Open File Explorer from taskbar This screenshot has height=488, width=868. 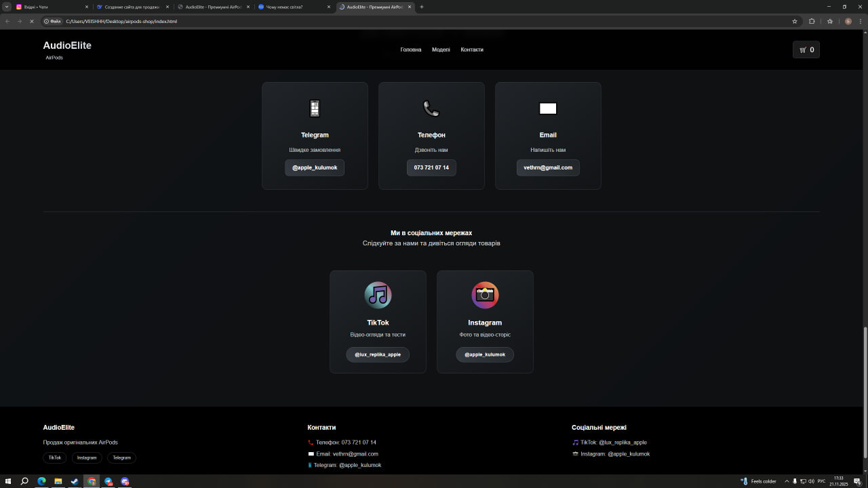click(x=58, y=481)
